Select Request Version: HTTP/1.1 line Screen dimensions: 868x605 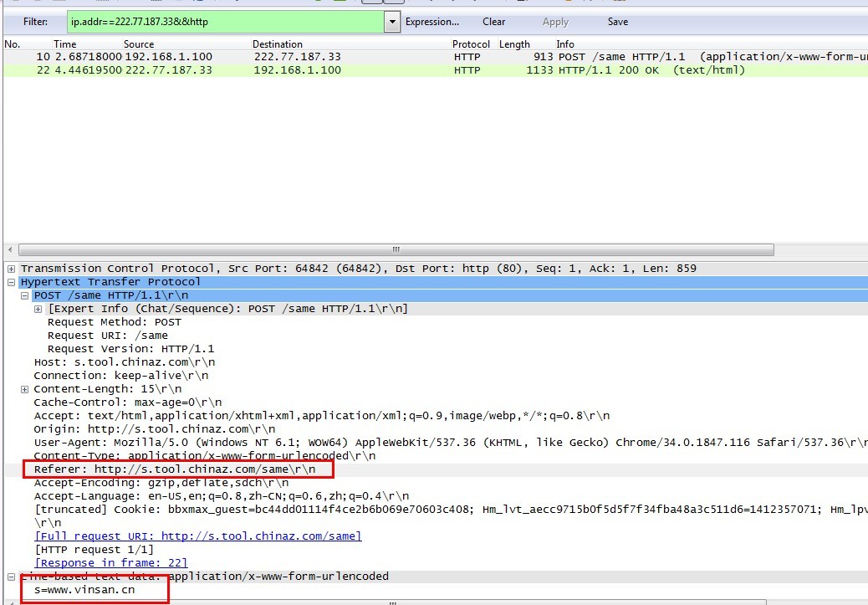[131, 349]
